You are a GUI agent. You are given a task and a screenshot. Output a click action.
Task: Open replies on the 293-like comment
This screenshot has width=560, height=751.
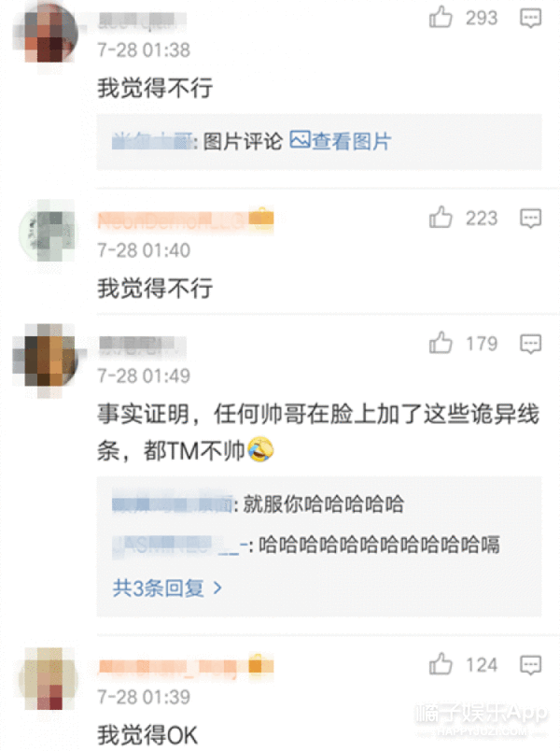tap(530, 18)
